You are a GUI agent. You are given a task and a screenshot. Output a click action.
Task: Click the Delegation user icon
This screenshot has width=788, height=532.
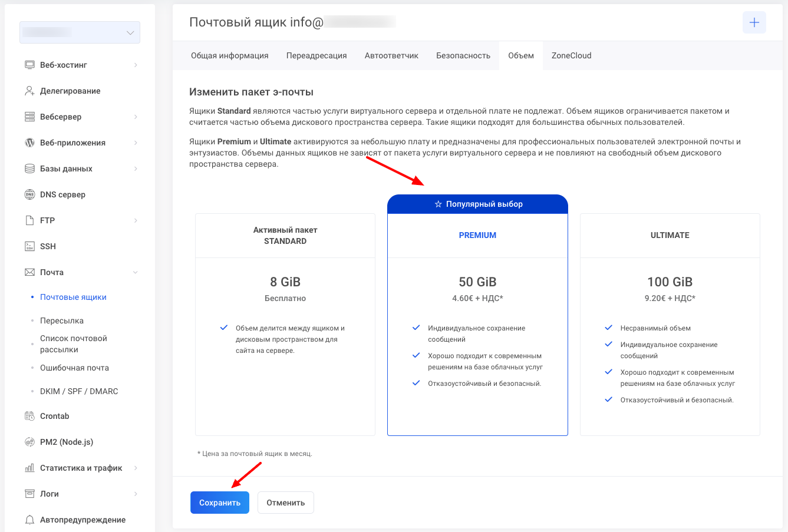pyautogui.click(x=29, y=91)
